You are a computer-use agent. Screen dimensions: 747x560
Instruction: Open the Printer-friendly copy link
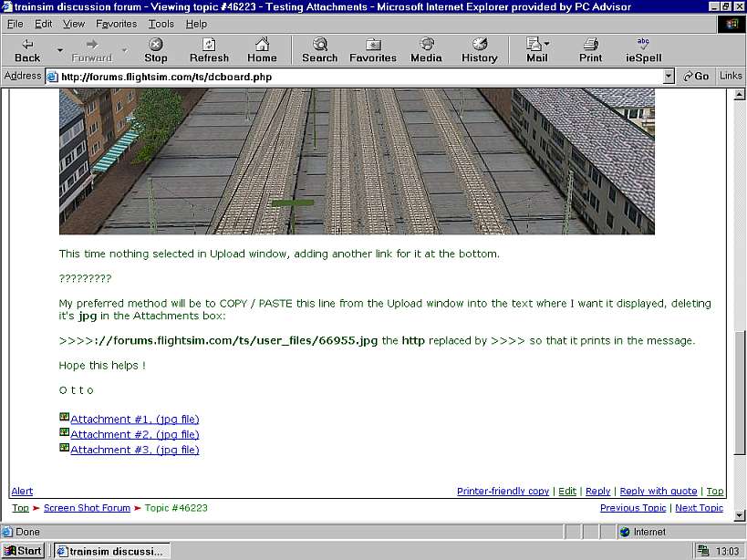tap(503, 491)
